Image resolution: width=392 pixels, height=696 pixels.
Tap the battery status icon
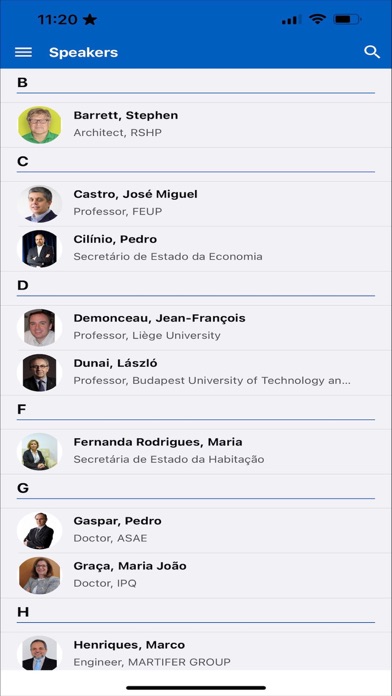click(x=347, y=20)
